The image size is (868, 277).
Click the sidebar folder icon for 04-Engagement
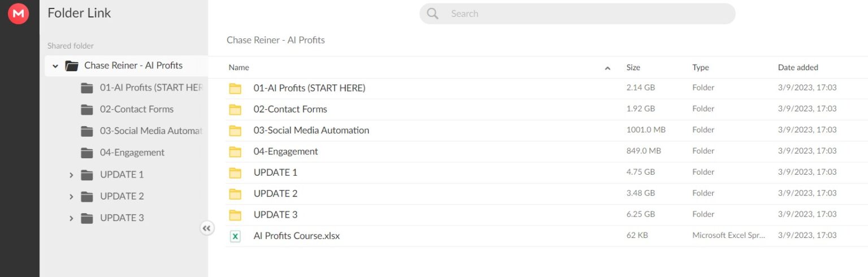(x=86, y=153)
